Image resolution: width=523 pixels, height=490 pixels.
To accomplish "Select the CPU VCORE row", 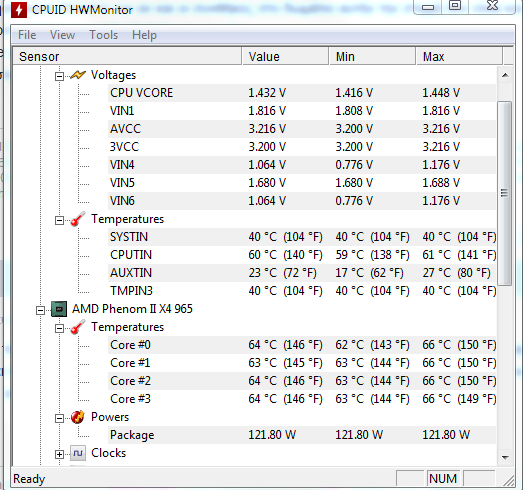I will point(302,93).
